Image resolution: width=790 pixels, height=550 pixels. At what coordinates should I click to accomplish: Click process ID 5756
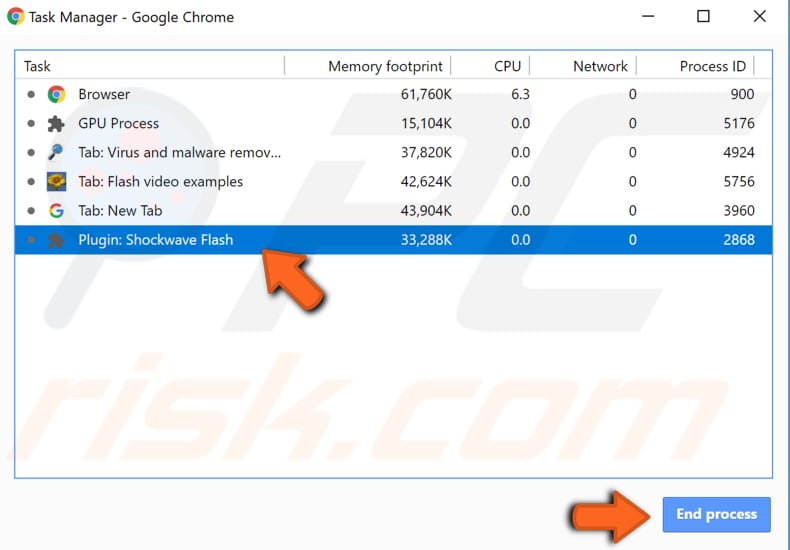pyautogui.click(x=739, y=181)
